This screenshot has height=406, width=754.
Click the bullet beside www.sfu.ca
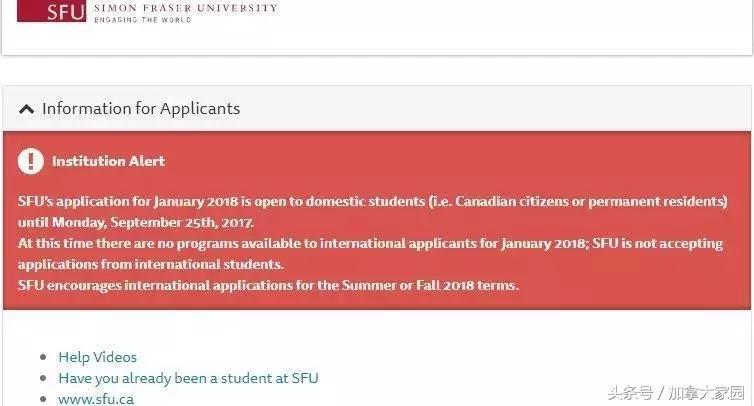click(42, 400)
